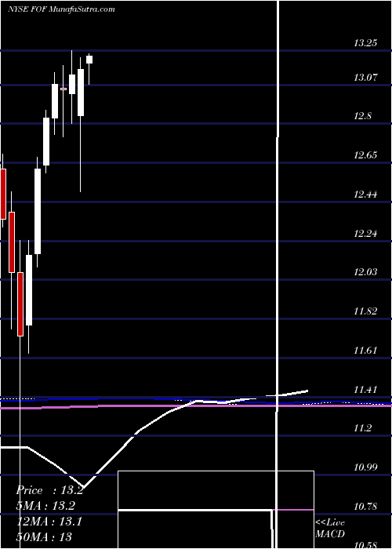Click the NYSE FOF MunafaSutra.com title text

pos(62,9)
